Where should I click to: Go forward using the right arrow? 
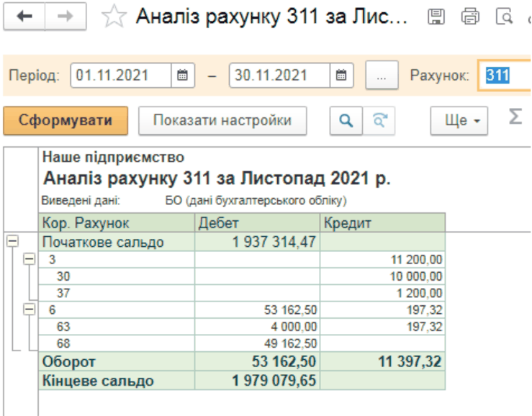point(66,16)
